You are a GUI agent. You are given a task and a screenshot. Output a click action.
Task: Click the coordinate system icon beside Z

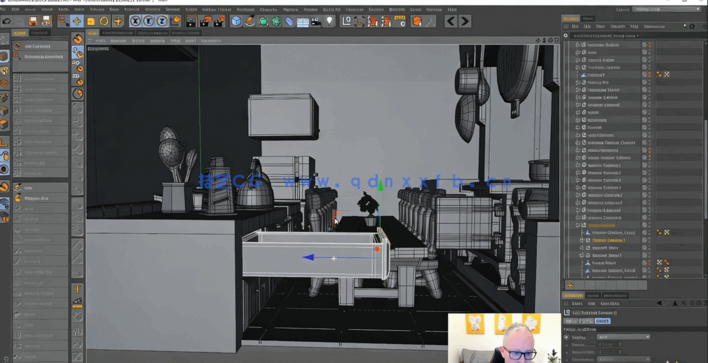tap(176, 21)
